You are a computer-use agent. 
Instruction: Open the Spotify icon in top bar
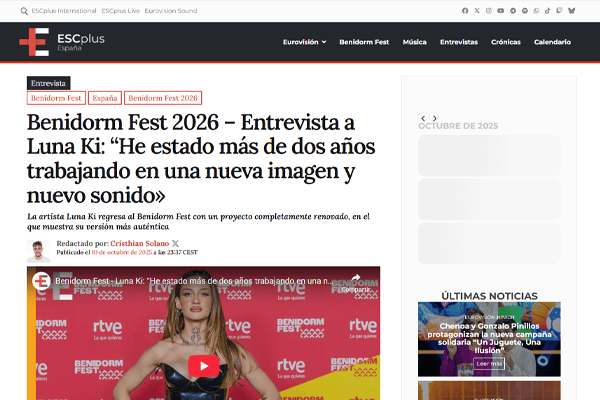tap(525, 11)
